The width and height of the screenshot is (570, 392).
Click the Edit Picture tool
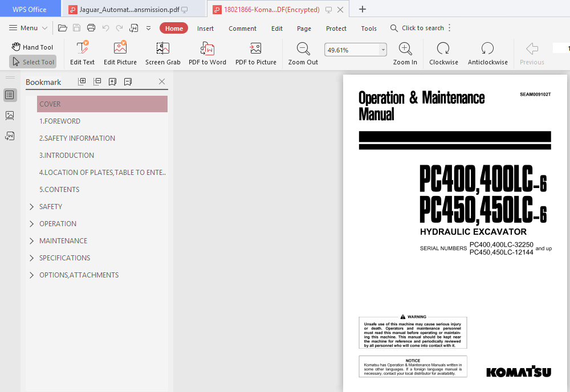(x=120, y=54)
